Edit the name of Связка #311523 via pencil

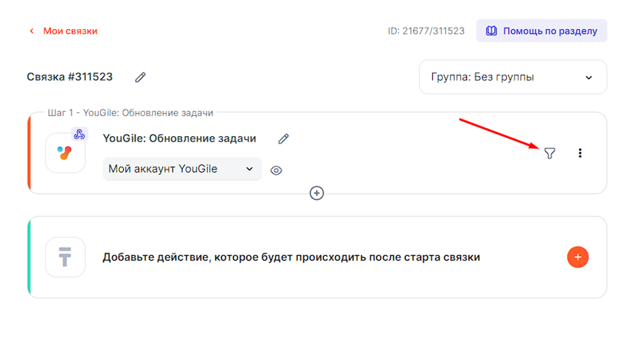coord(140,77)
